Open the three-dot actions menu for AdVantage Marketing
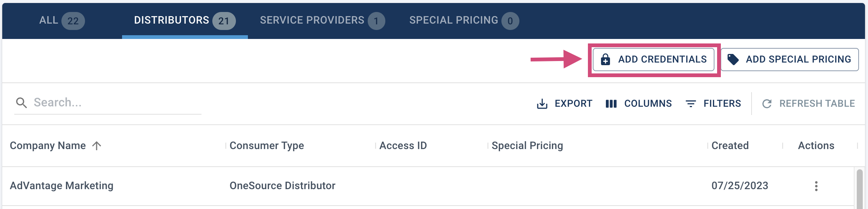The width and height of the screenshot is (868, 209). click(x=816, y=186)
